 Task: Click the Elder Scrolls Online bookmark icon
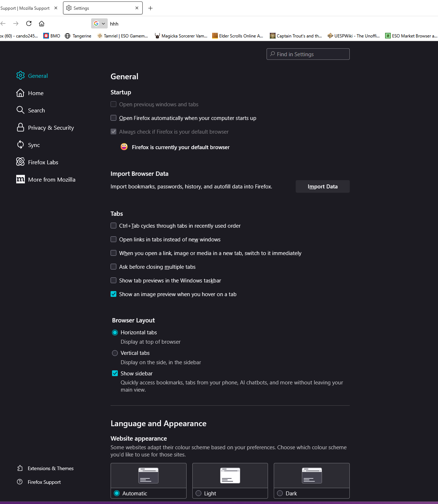215,36
